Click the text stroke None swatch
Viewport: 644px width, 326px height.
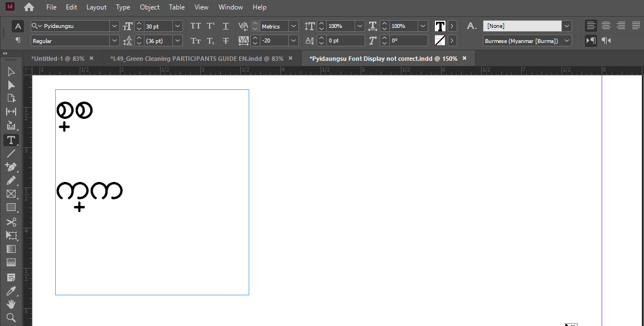coord(440,40)
